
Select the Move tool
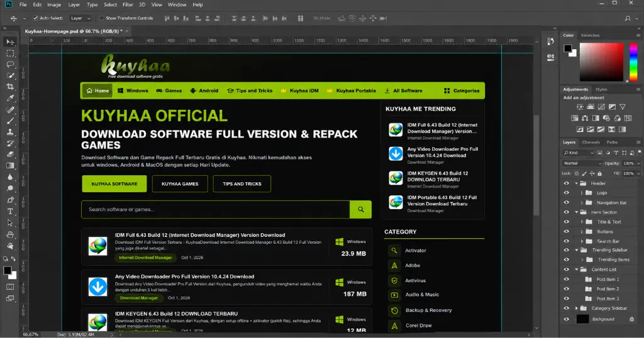[10, 42]
